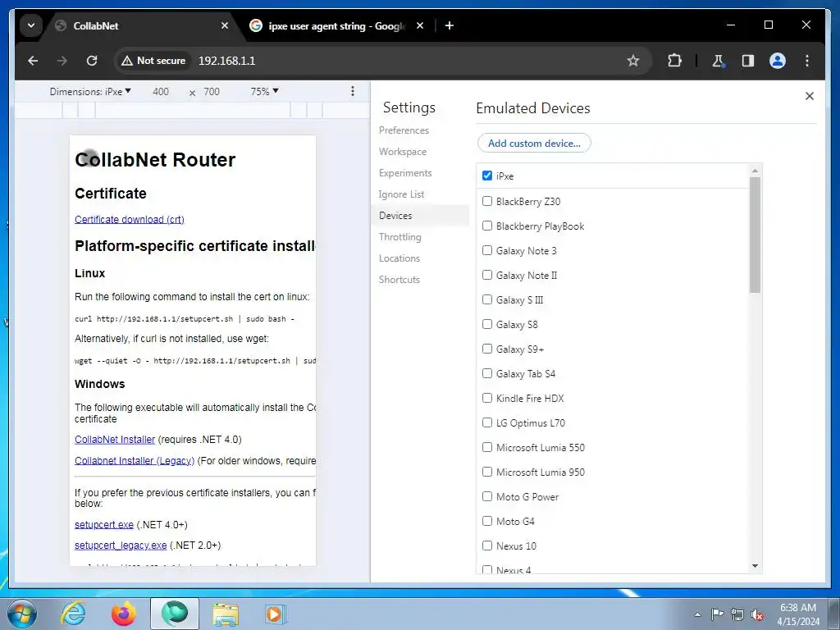Click the taskbar clock date
Image resolution: width=840 pixels, height=630 pixels.
(x=798, y=614)
